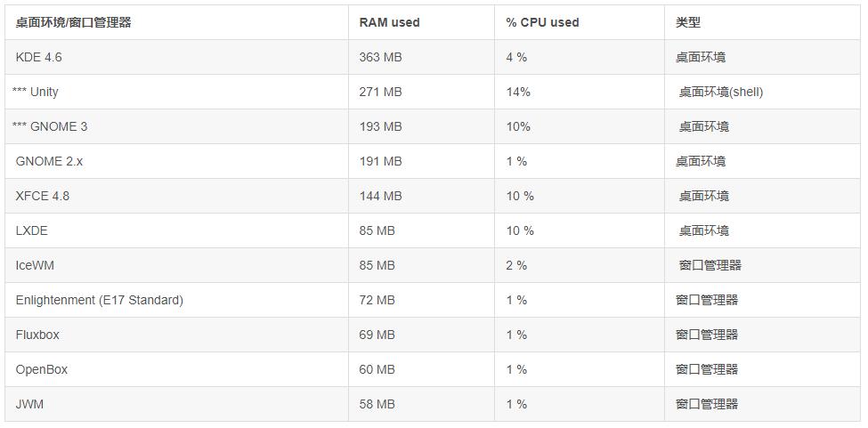Click the % CPU used column header
Viewport: 868px width, 428px height.
(x=542, y=22)
